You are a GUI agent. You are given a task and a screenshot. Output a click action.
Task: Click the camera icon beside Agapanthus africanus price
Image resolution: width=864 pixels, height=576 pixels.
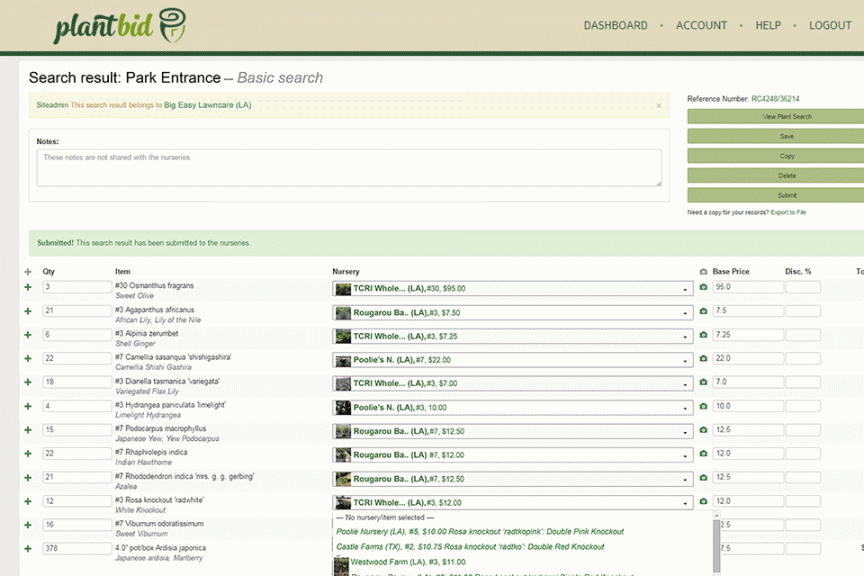point(703,311)
